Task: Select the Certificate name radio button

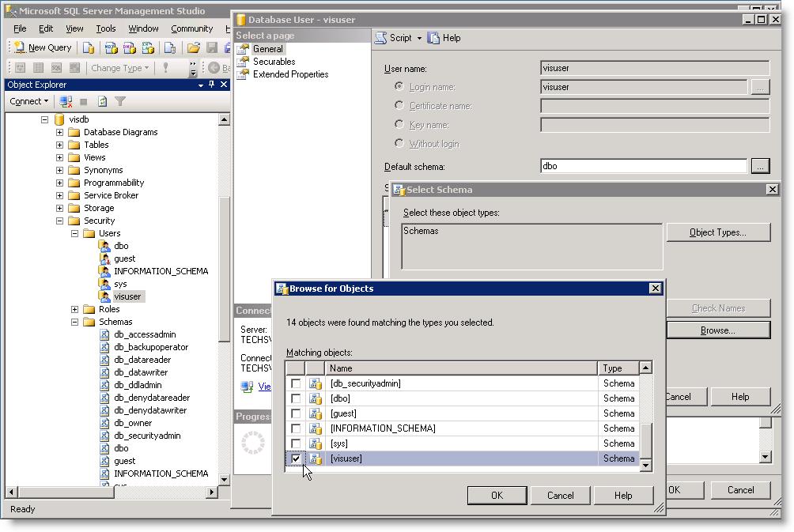Action: coord(399,105)
